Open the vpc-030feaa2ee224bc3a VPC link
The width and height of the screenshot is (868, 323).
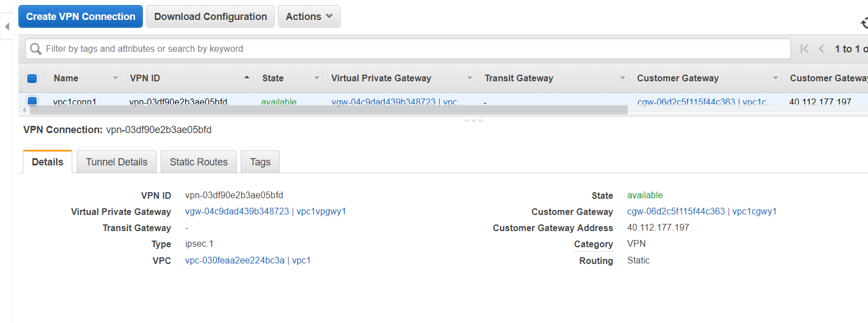(235, 260)
